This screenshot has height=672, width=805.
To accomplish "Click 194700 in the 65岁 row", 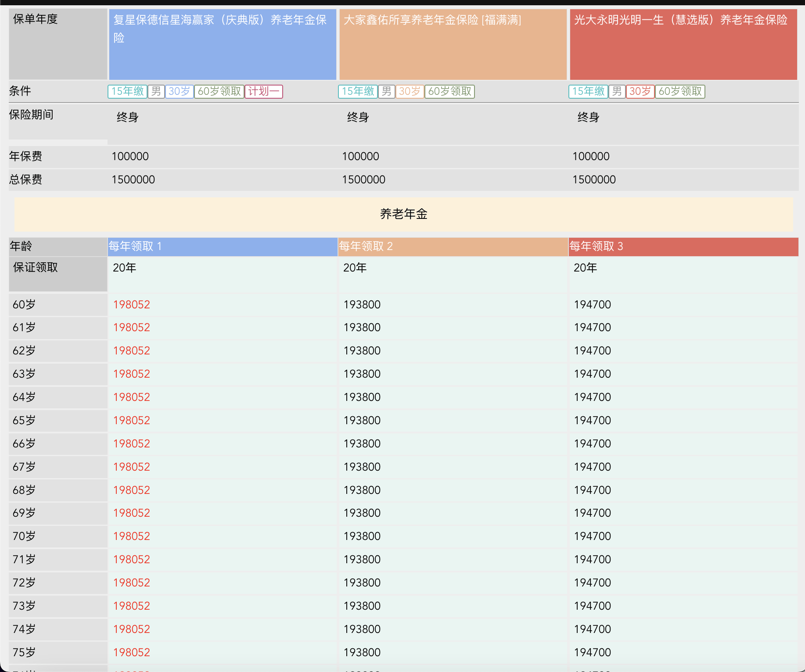I will 593,421.
